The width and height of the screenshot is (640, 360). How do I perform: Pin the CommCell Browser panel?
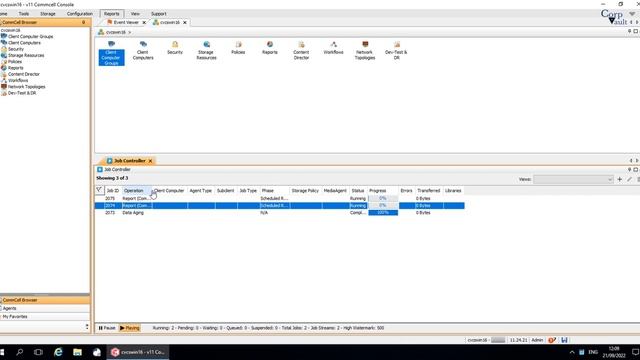point(84,22)
